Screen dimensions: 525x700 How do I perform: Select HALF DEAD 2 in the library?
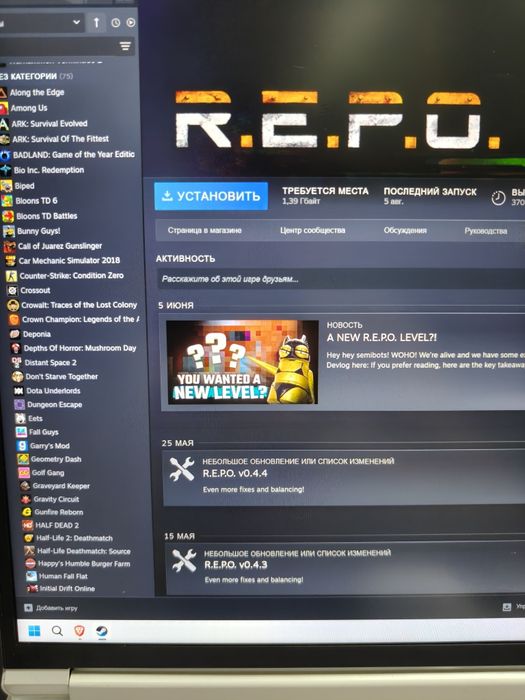(x=57, y=525)
